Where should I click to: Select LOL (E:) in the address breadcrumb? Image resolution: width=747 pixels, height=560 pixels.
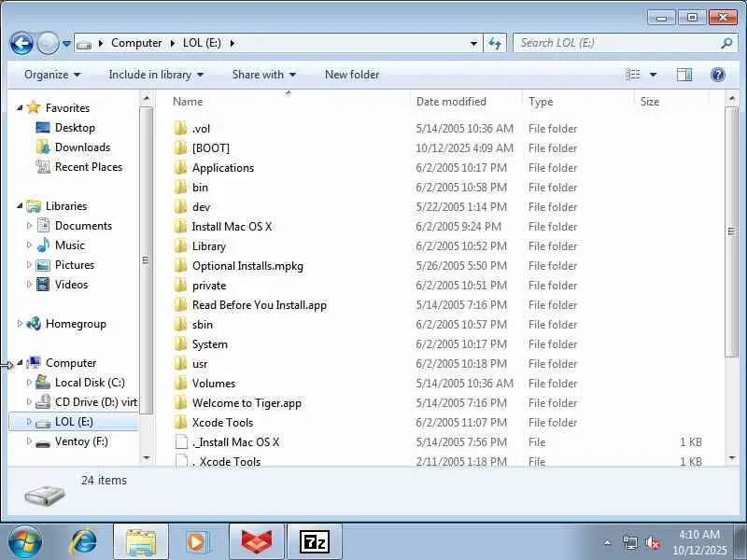[202, 43]
